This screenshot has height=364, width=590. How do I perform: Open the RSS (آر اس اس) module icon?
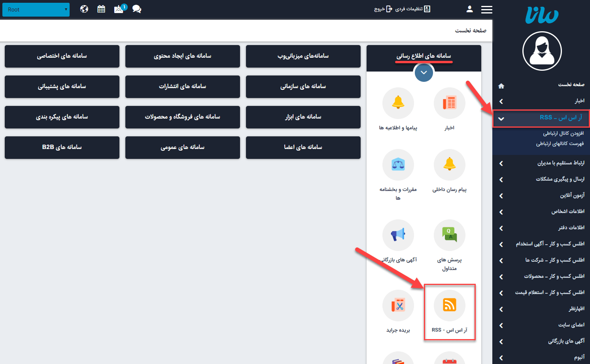point(449,305)
